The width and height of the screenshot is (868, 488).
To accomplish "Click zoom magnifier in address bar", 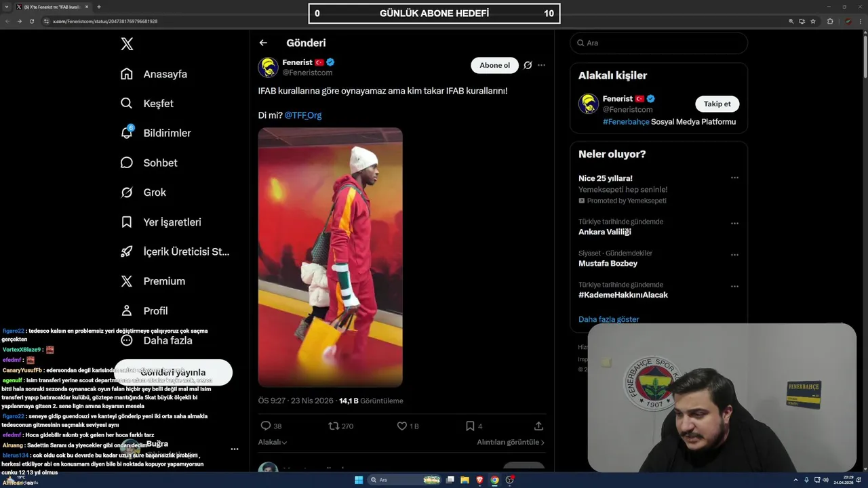I will click(791, 21).
